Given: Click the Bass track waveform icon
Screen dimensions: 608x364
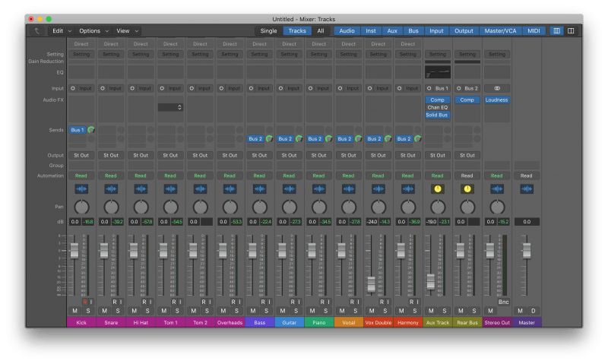Looking at the screenshot, I should click(x=259, y=188).
